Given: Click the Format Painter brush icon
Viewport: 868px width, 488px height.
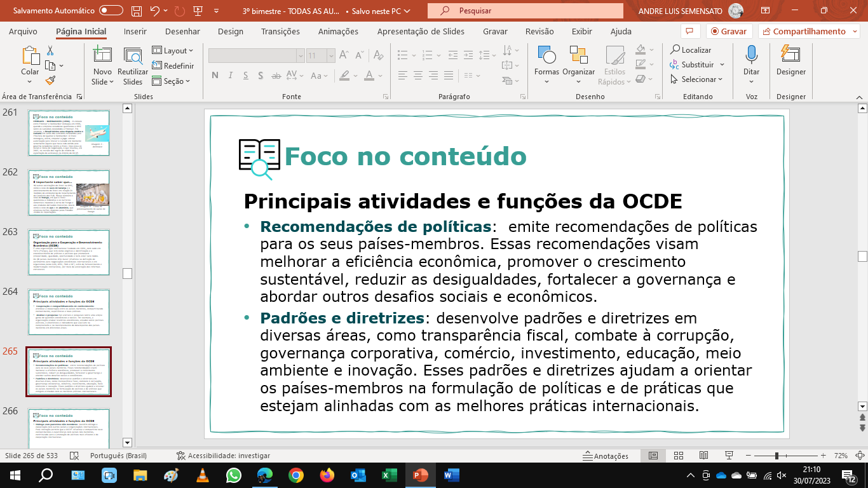Looking at the screenshot, I should coord(50,80).
